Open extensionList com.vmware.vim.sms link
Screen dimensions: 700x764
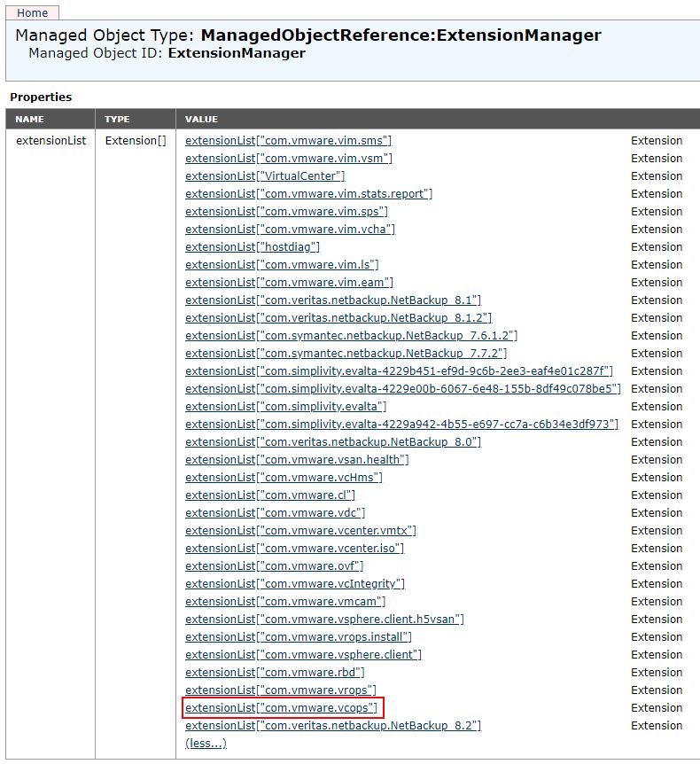click(x=288, y=141)
